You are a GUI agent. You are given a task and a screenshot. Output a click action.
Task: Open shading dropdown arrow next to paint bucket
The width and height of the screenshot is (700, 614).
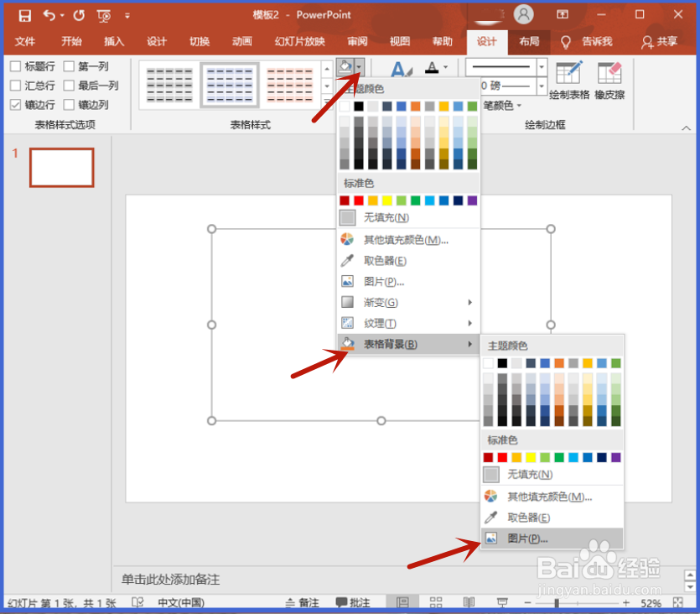(360, 67)
